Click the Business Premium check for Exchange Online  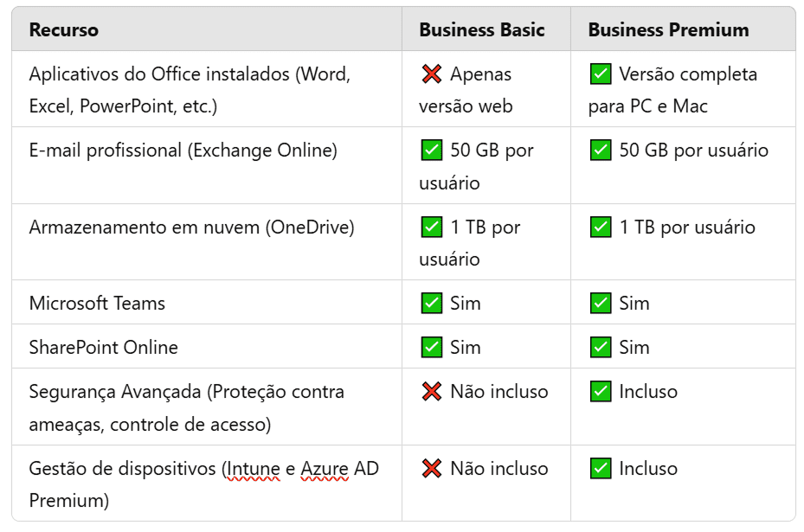[x=600, y=151]
